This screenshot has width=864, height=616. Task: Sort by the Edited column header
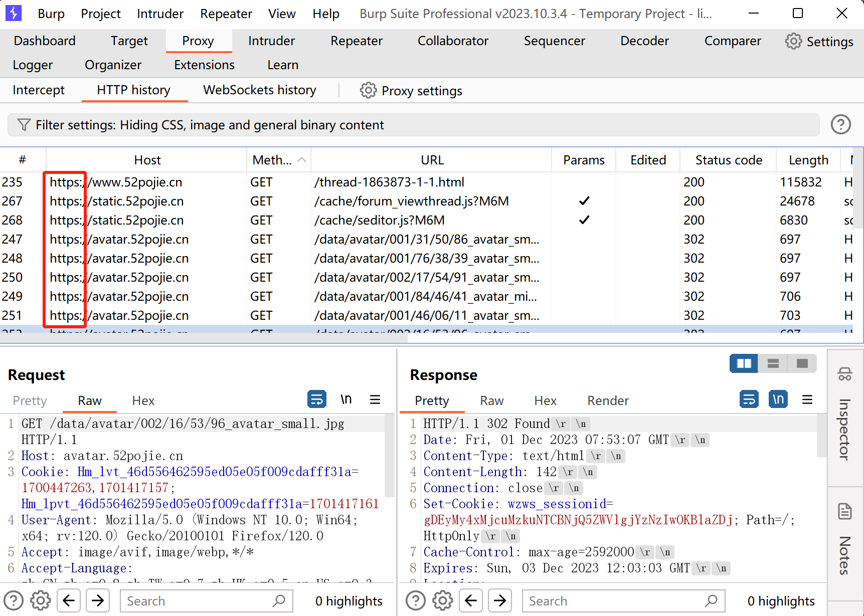648,160
